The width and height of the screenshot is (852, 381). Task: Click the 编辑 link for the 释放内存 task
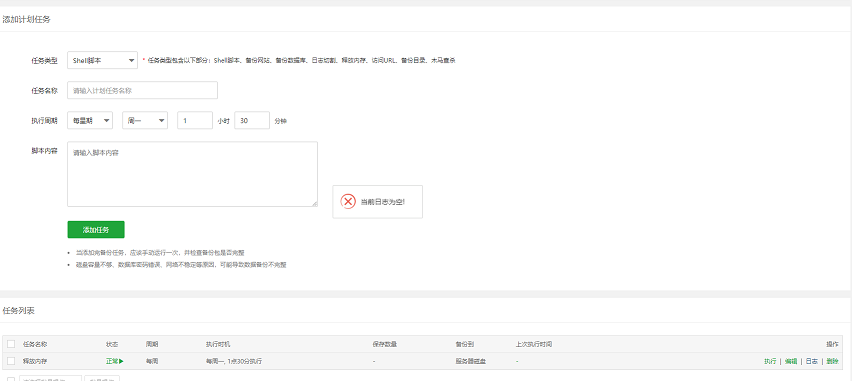[x=791, y=361]
